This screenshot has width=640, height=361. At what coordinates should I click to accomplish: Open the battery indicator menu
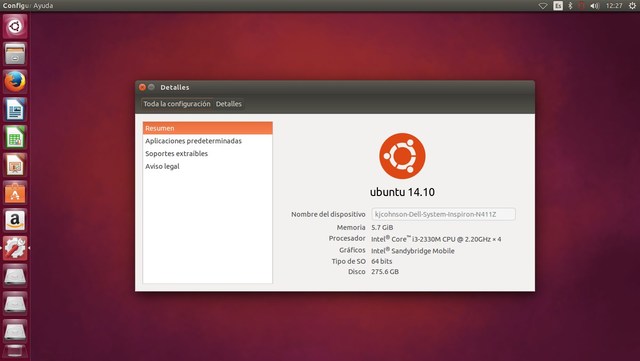click(581, 6)
